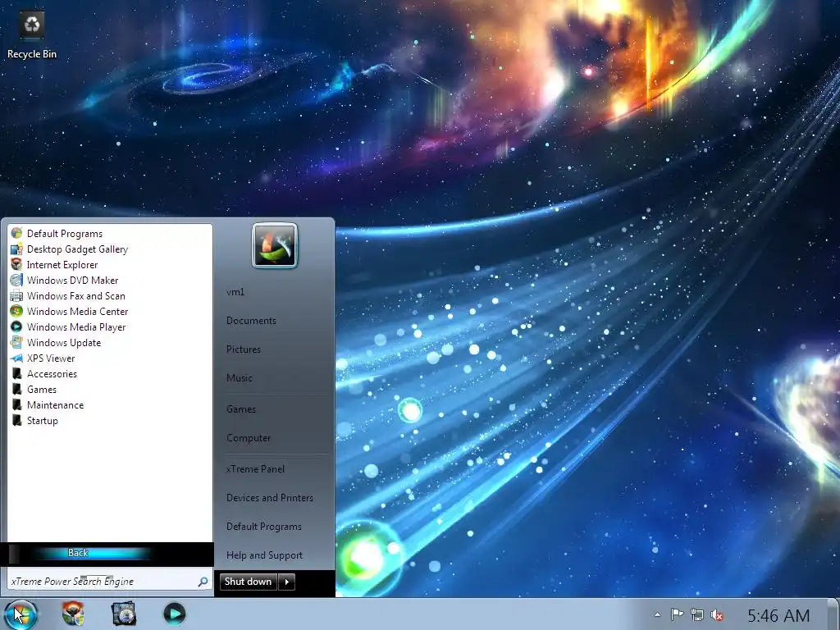Select the Windows DVD Maker text

click(x=73, y=281)
